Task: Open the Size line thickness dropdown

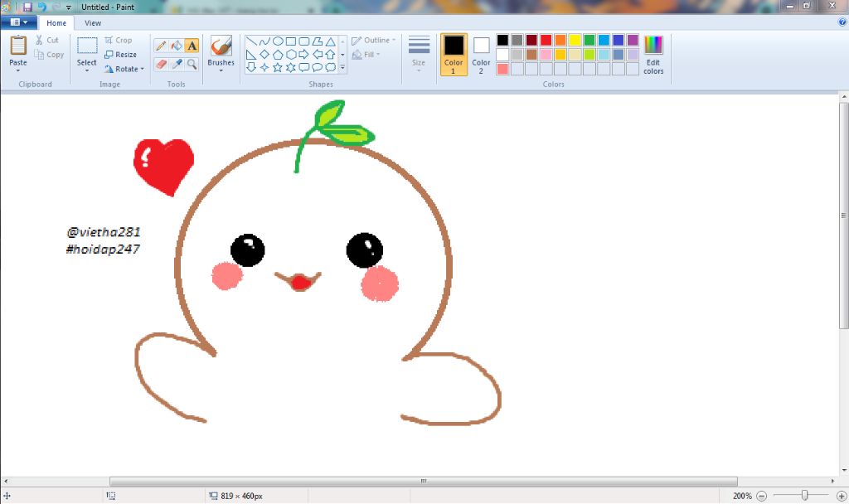Action: pos(419,54)
